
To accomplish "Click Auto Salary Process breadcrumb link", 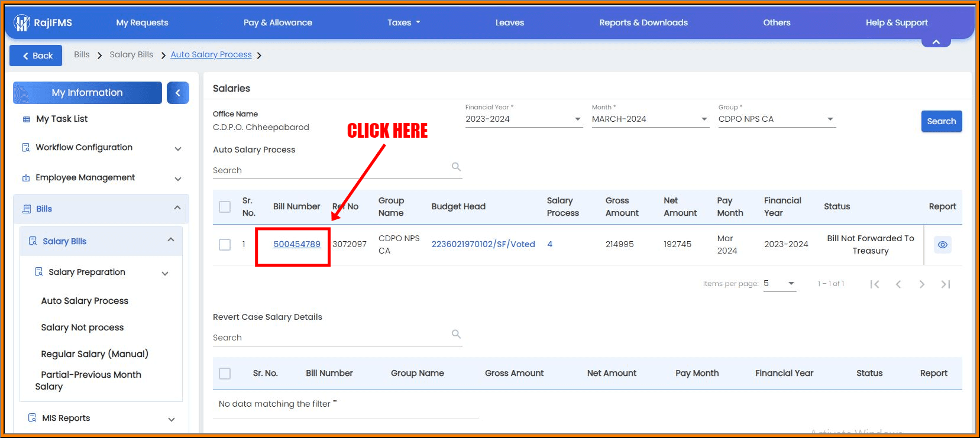I will coord(211,54).
